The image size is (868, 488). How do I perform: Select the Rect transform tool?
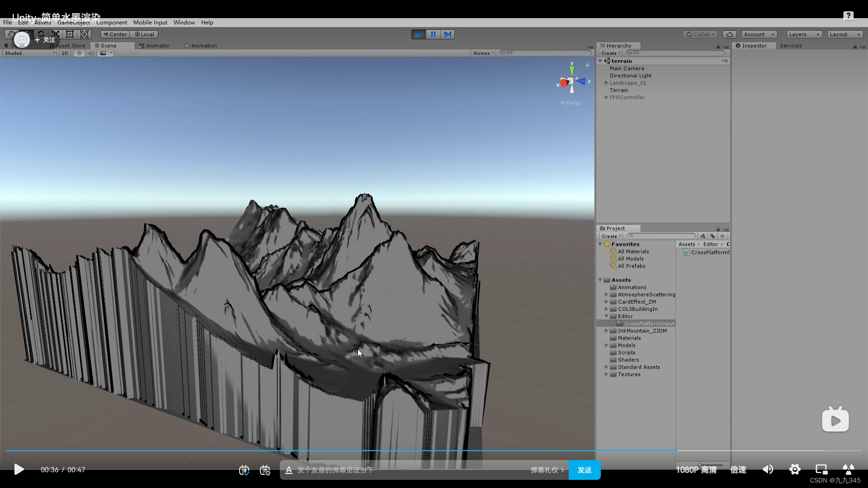click(70, 34)
